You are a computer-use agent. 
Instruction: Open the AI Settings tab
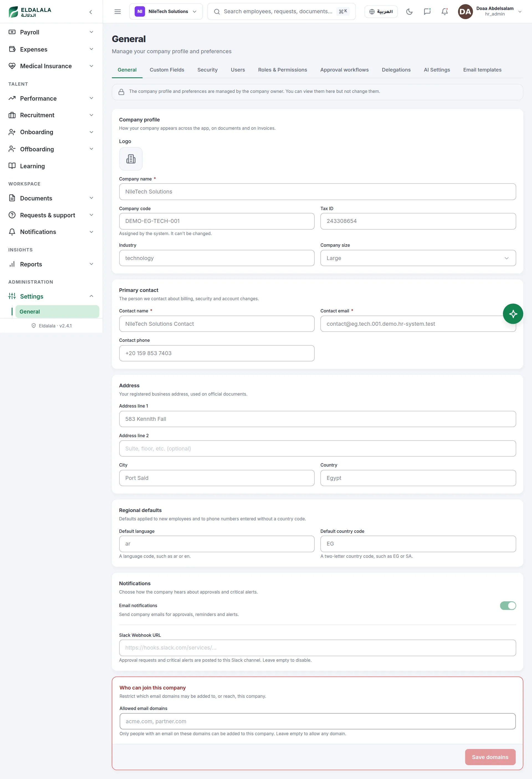click(x=436, y=70)
